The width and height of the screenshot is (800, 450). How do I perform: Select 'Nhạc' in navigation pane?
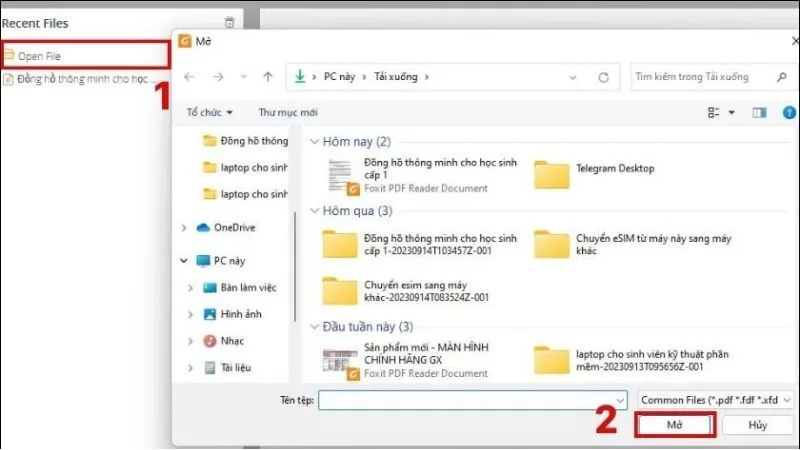[x=223, y=341]
